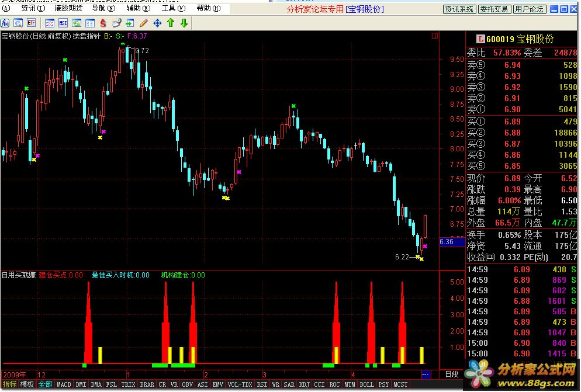The height and width of the screenshot is (392, 581).
Task: Open the 导航(N) menu
Action: point(103,8)
